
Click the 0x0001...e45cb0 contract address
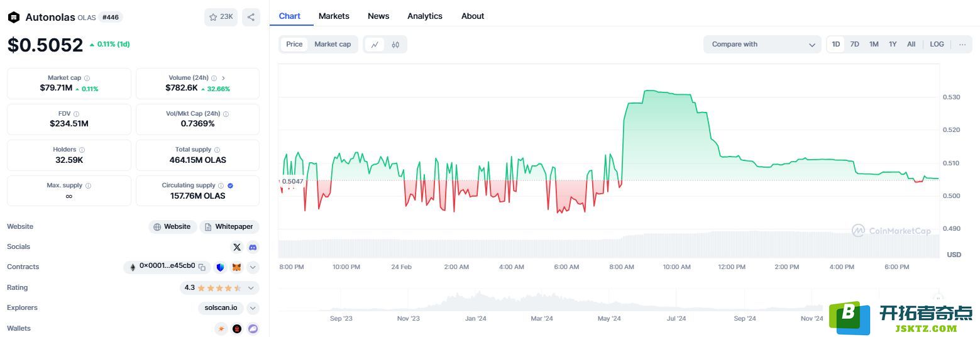[x=167, y=266]
